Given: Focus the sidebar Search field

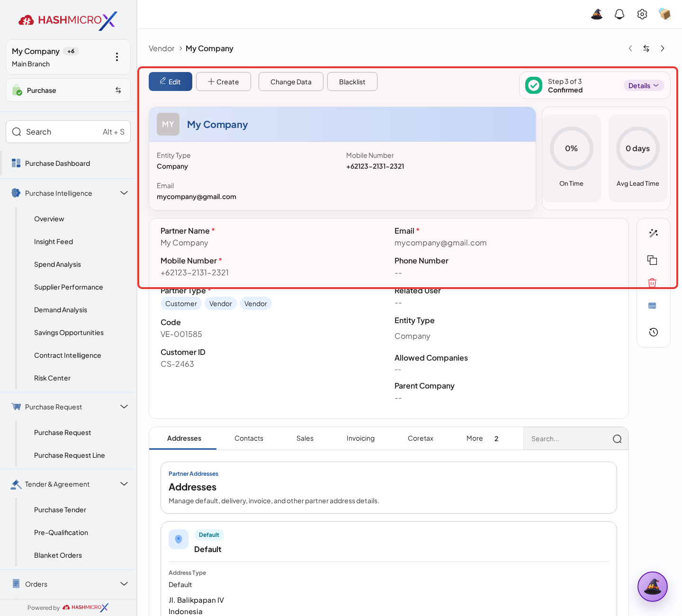Looking at the screenshot, I should coord(68,132).
